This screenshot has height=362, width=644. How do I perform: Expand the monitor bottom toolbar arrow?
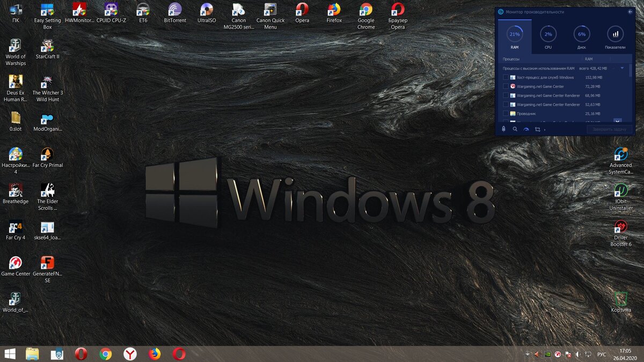pyautogui.click(x=545, y=129)
